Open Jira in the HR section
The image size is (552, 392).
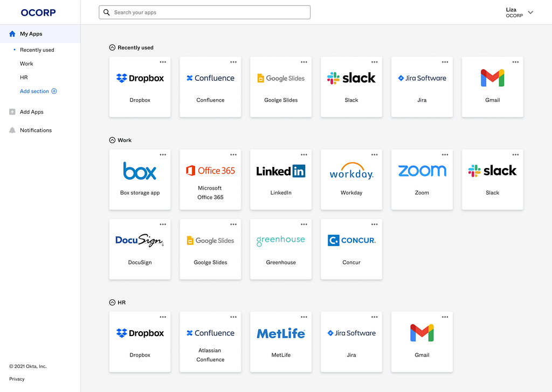[351, 342]
